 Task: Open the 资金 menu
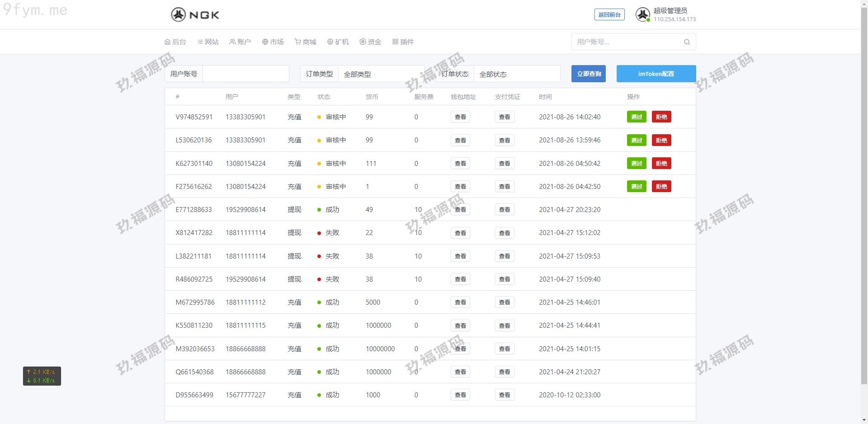[x=371, y=42]
